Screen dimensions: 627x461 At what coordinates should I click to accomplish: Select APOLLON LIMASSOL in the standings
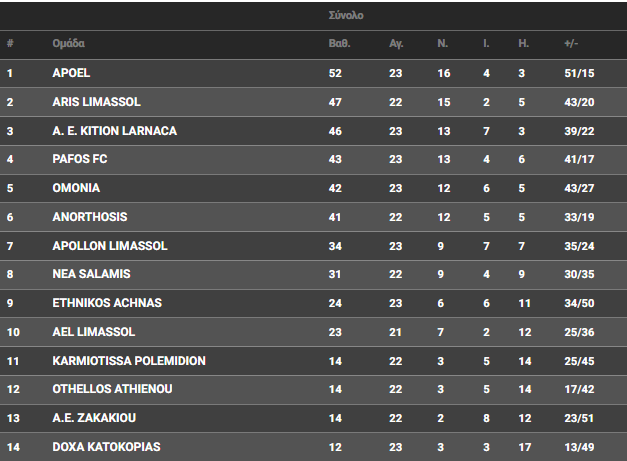click(x=110, y=245)
